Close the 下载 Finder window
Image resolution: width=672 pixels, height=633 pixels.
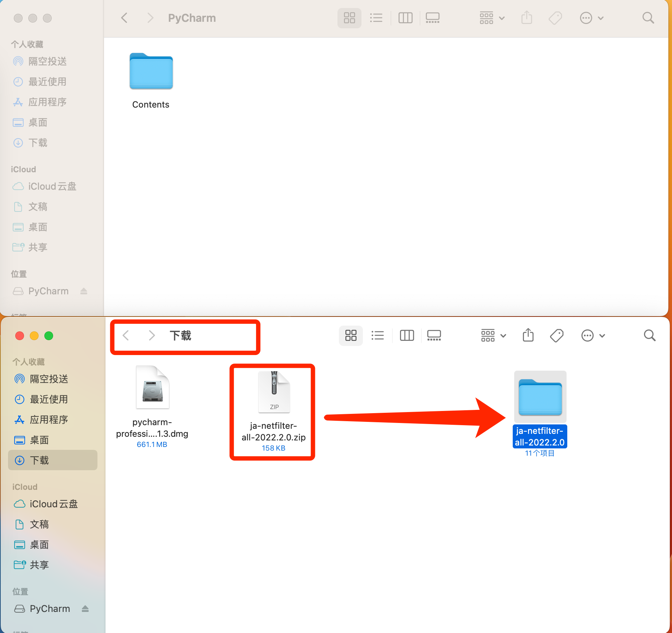click(x=20, y=335)
